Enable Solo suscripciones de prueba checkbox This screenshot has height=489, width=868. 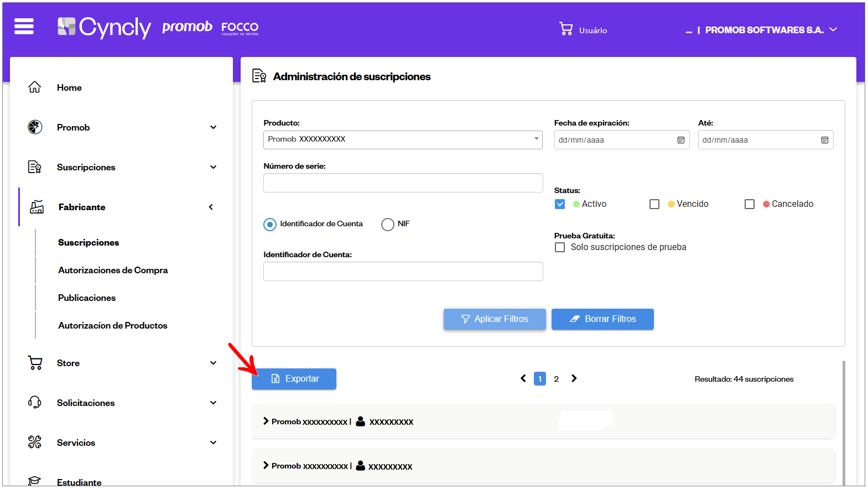click(x=560, y=247)
